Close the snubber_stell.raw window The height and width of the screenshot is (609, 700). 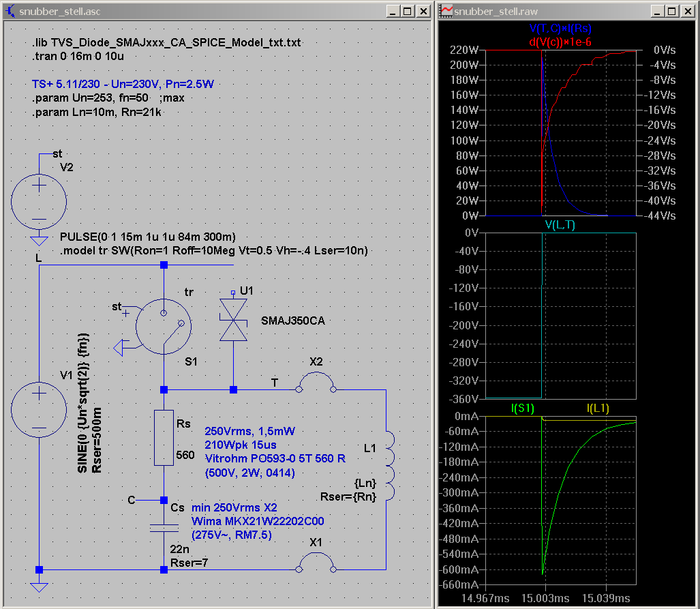(688, 11)
